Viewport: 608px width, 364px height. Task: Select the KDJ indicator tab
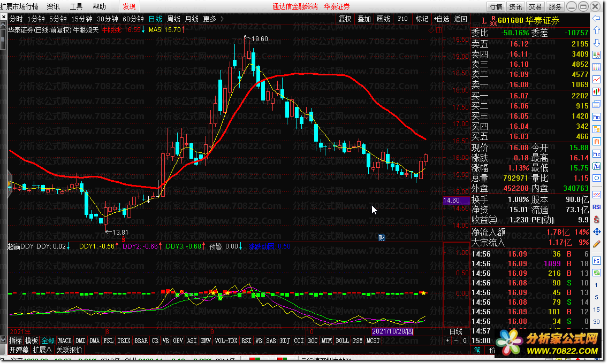pos(285,341)
